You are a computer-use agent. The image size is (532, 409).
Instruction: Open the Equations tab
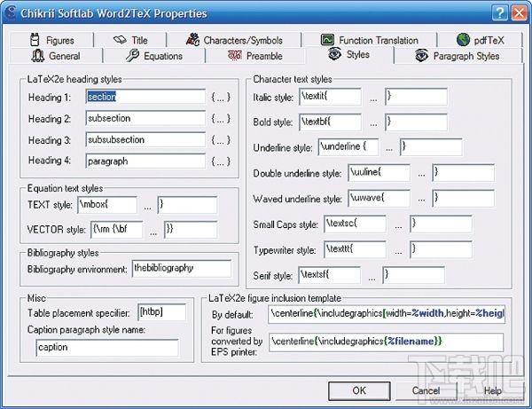(x=154, y=56)
